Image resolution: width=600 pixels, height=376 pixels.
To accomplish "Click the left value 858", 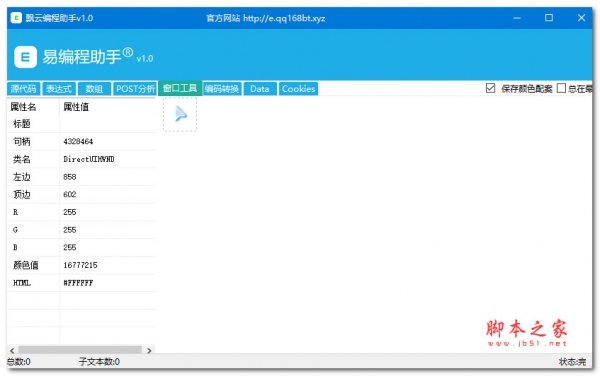I will tap(70, 177).
